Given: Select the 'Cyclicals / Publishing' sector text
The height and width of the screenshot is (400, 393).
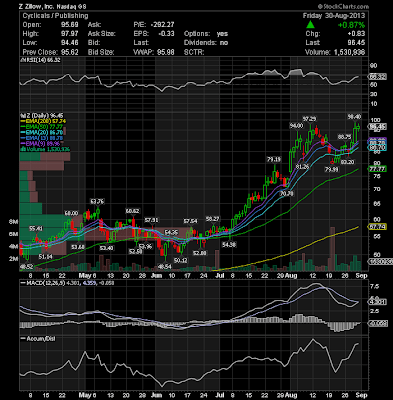Looking at the screenshot, I should click(x=55, y=16).
